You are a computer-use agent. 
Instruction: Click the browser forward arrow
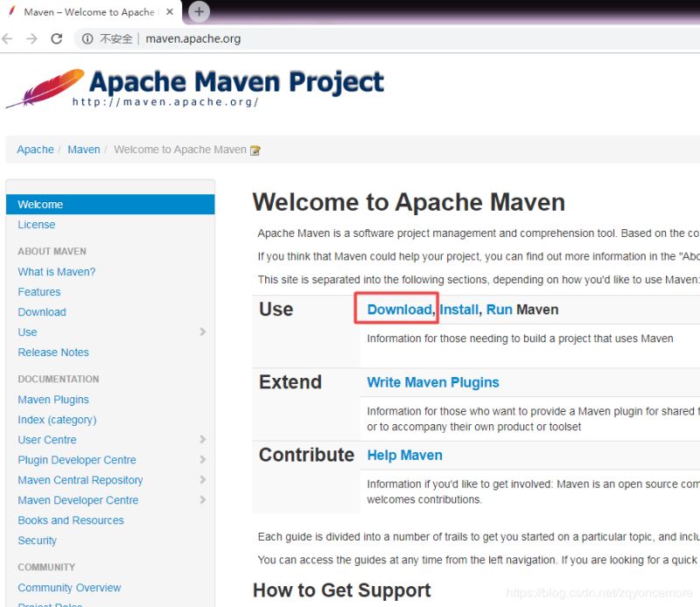pos(31,38)
